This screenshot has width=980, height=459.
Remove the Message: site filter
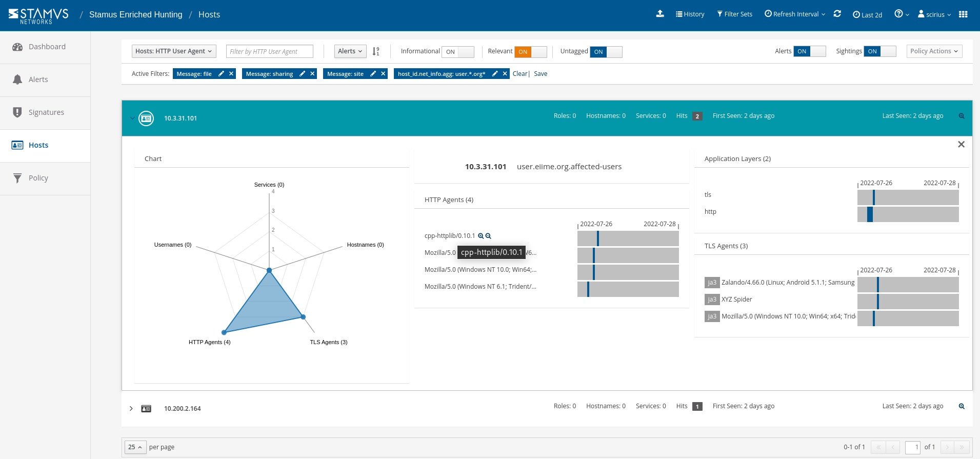pyautogui.click(x=383, y=74)
